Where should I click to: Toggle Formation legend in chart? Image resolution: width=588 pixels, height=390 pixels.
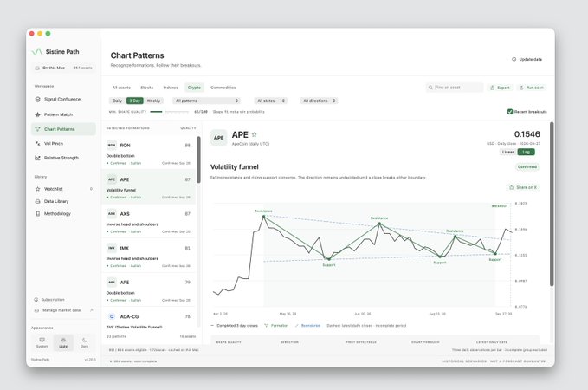276,326
